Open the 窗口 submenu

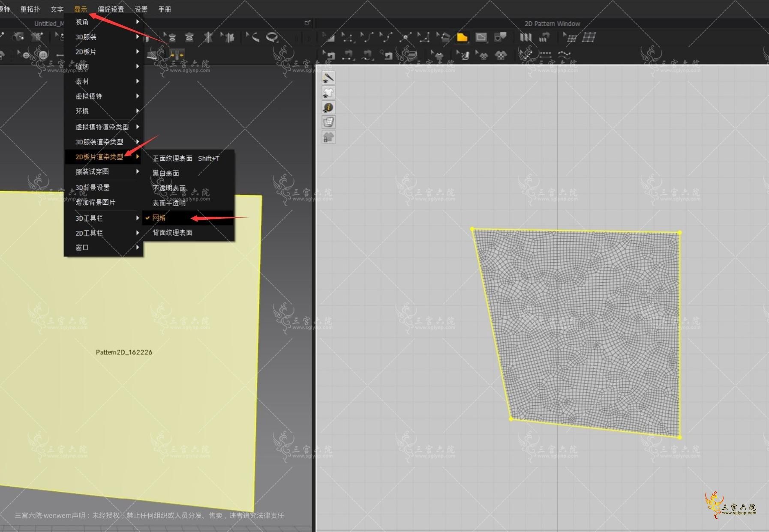click(x=103, y=247)
